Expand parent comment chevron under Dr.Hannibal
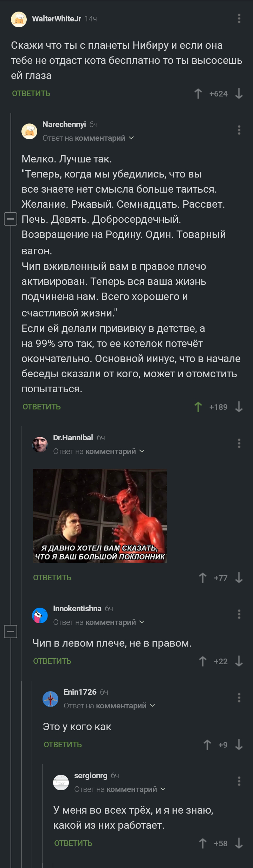Image resolution: width=253 pixels, height=868 pixels. pyautogui.click(x=142, y=452)
